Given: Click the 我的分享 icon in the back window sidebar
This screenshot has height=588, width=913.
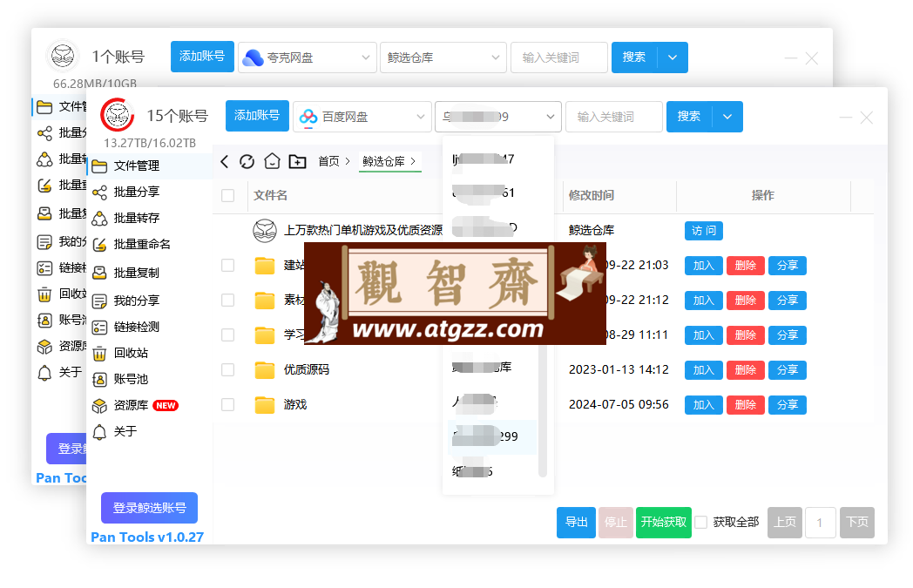Looking at the screenshot, I should 44,241.
